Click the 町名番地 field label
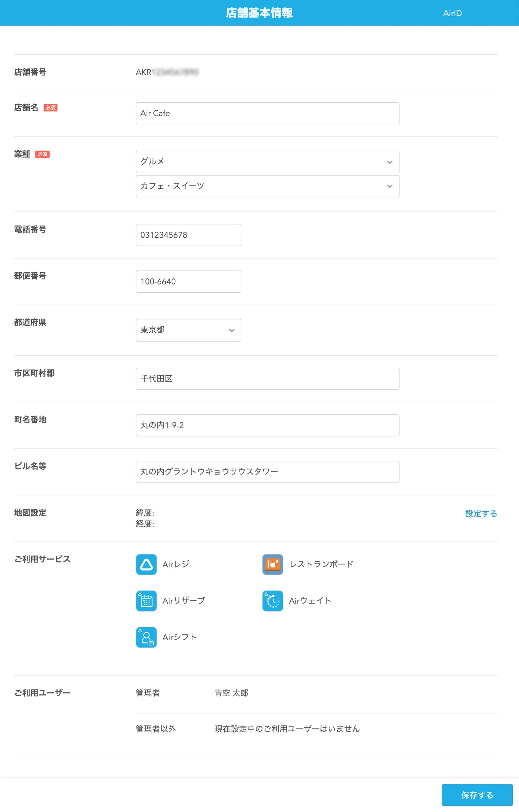 tap(30, 419)
